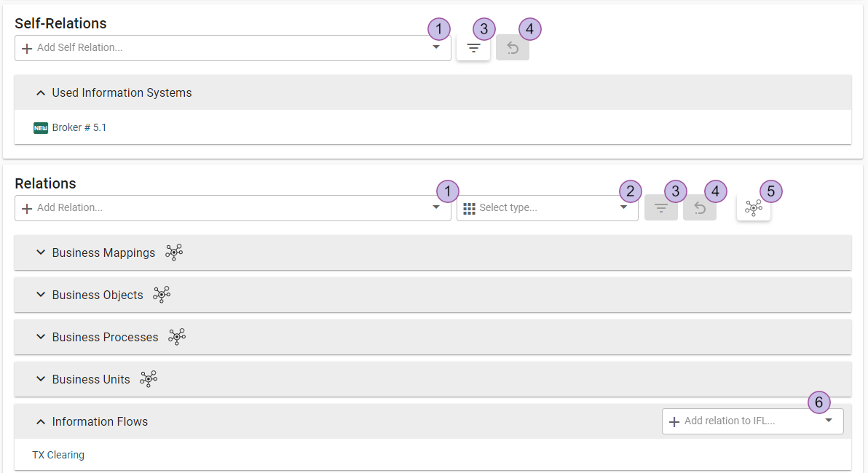Viewport: 868px width, 473px height.
Task: Click graph icon next to Business Mappings
Action: pyautogui.click(x=173, y=253)
